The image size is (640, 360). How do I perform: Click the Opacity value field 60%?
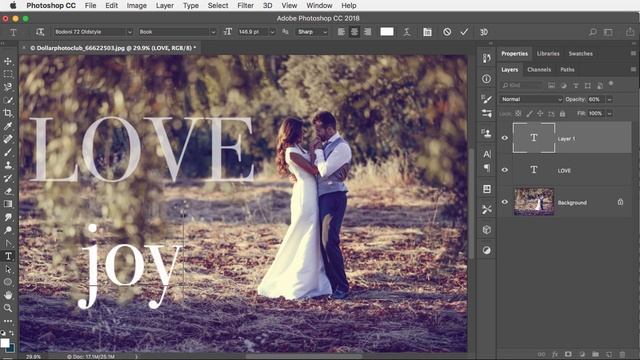coord(596,99)
